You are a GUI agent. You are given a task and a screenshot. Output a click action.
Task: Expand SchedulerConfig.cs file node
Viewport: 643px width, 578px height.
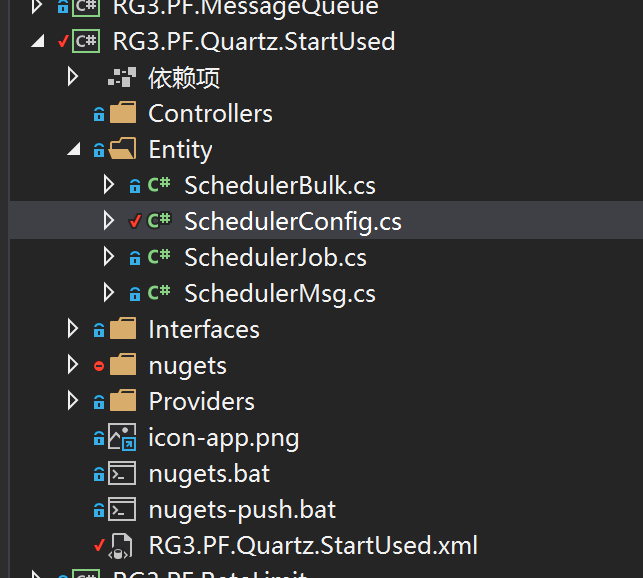pyautogui.click(x=109, y=221)
